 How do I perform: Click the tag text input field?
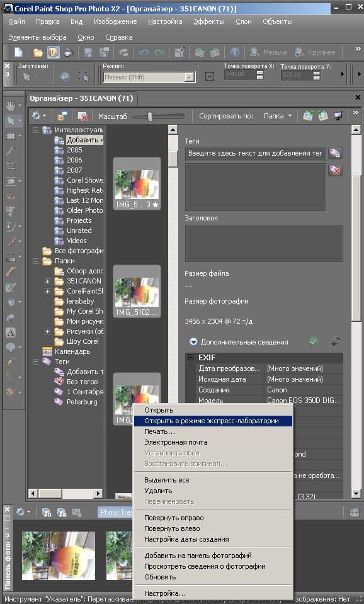pyautogui.click(x=256, y=153)
